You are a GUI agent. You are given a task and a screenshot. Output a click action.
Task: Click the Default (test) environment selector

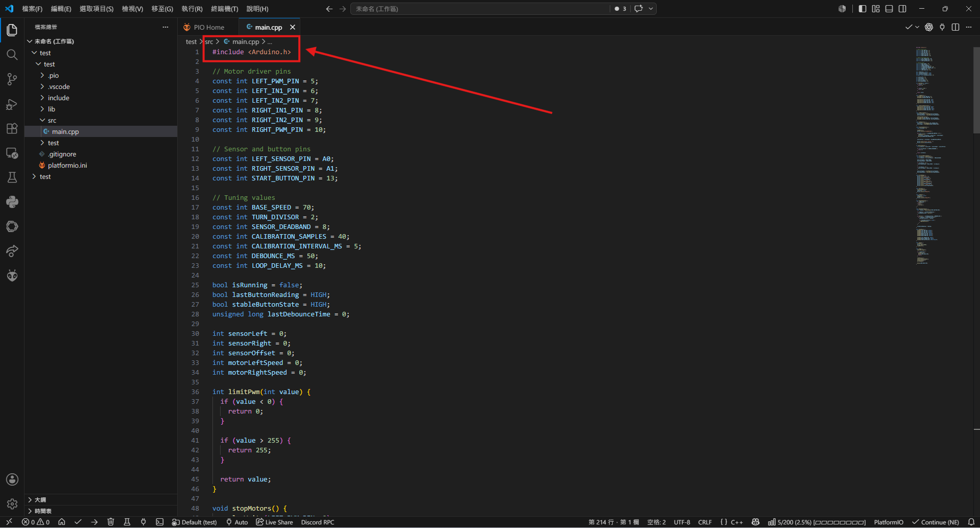click(x=195, y=522)
